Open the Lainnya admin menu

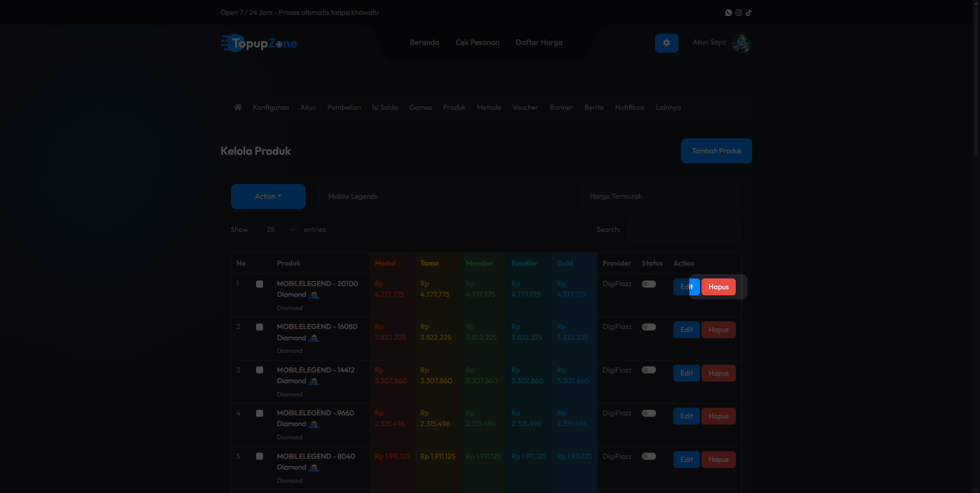(668, 107)
